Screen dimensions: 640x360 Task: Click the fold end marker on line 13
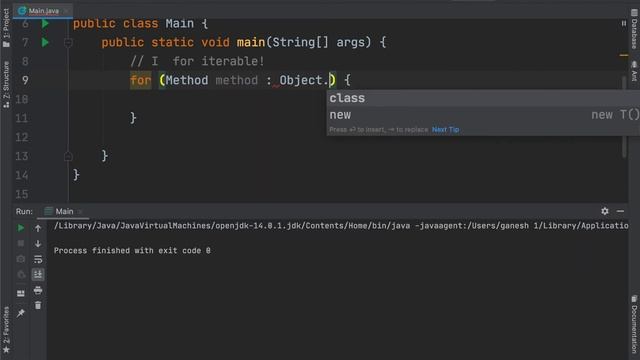point(68,156)
